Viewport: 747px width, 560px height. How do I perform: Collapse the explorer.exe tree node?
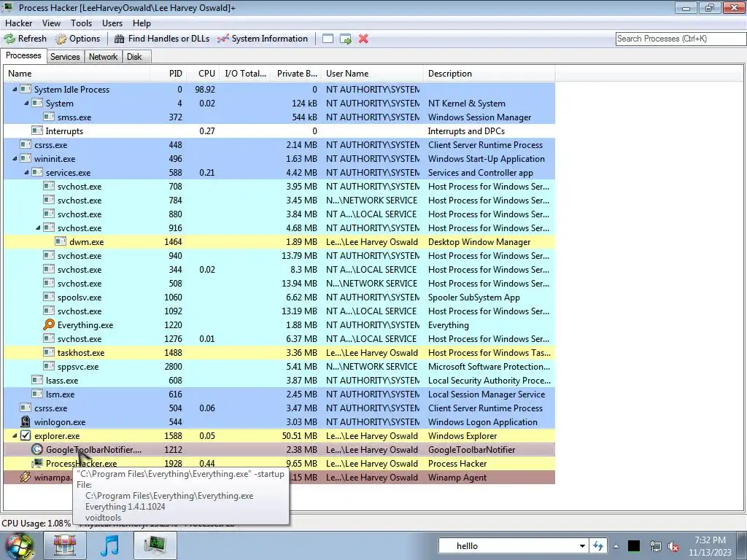click(15, 436)
